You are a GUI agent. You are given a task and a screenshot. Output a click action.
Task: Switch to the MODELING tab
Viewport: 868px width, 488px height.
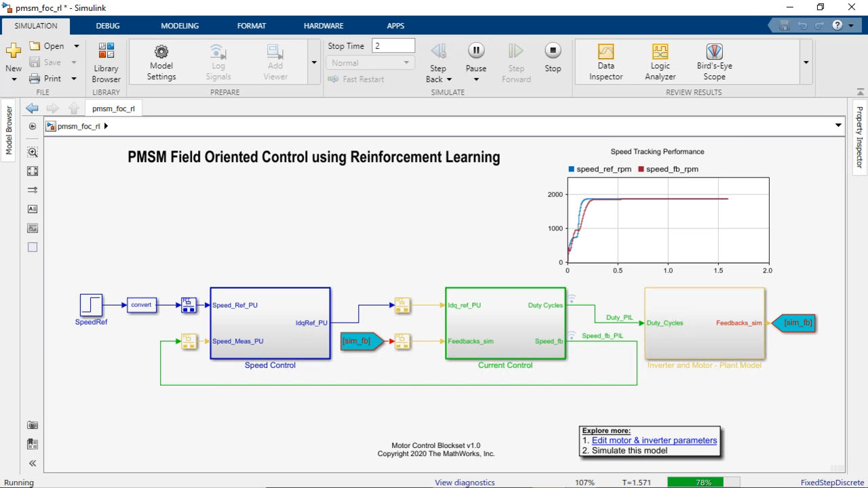coord(180,26)
